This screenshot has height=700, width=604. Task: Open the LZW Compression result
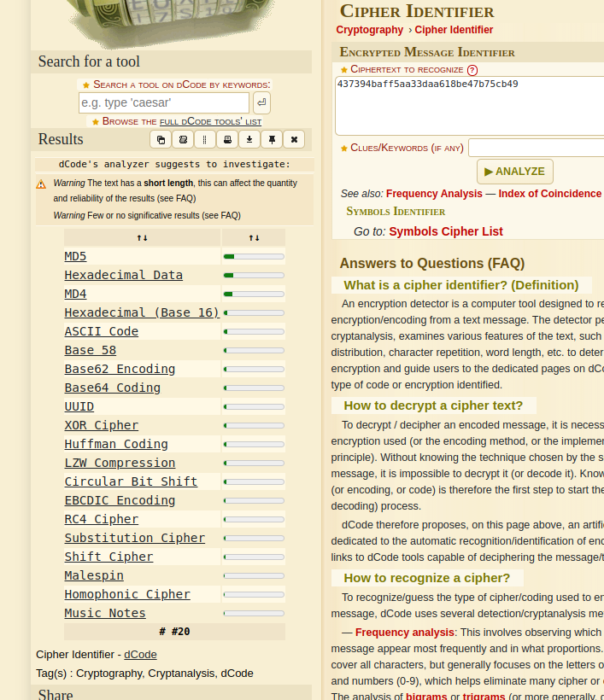pyautogui.click(x=120, y=463)
